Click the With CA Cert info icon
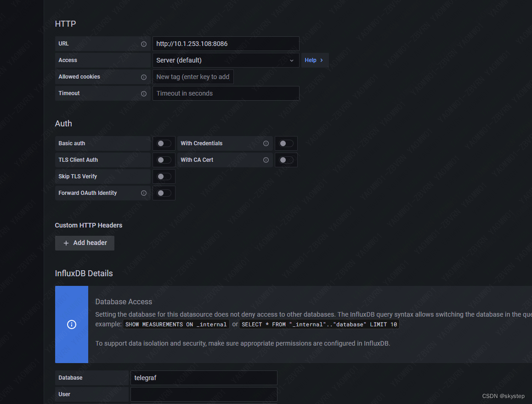Screen dimensions: 532x404 [x=266, y=160]
